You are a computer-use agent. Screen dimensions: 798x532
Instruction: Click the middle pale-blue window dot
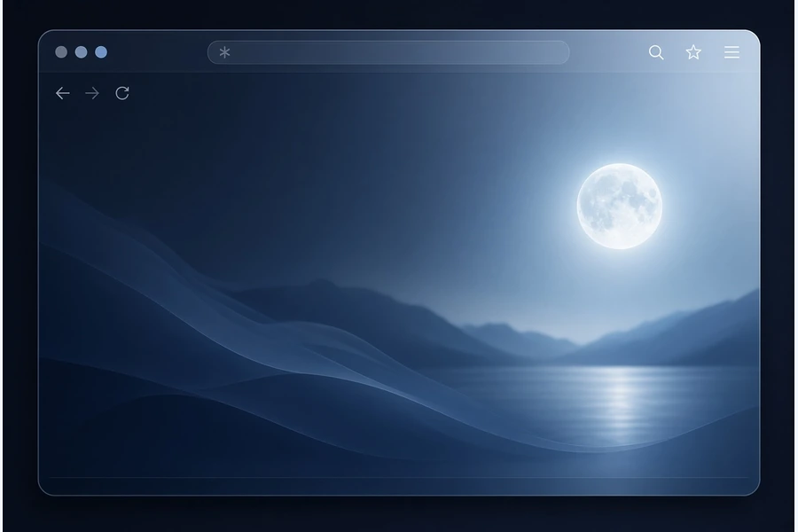click(x=81, y=52)
